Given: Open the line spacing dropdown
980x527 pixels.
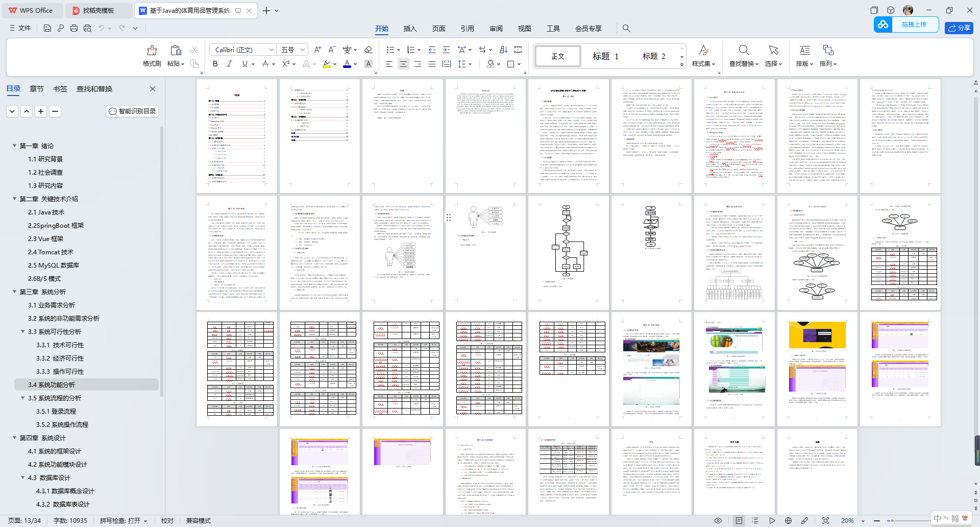Looking at the screenshot, I should coord(471,64).
